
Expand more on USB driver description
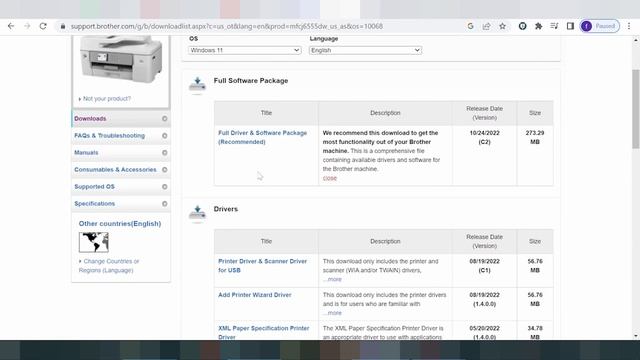pos(332,280)
